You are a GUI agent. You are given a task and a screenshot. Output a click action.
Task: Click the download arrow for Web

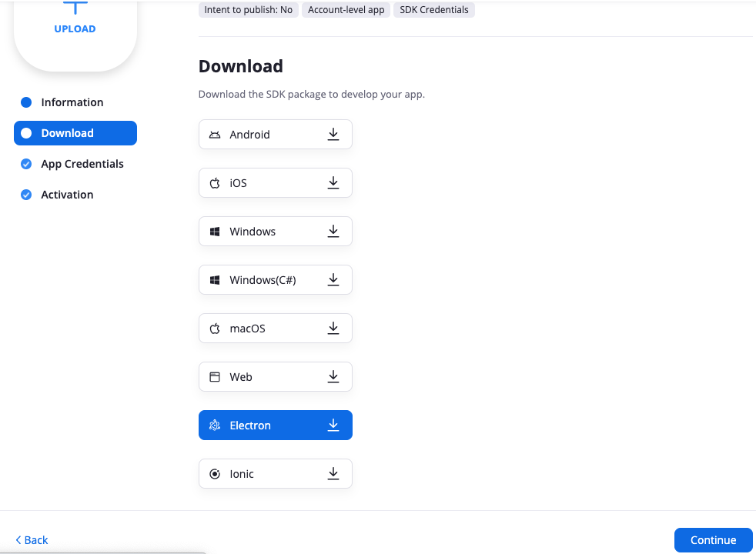[333, 377]
